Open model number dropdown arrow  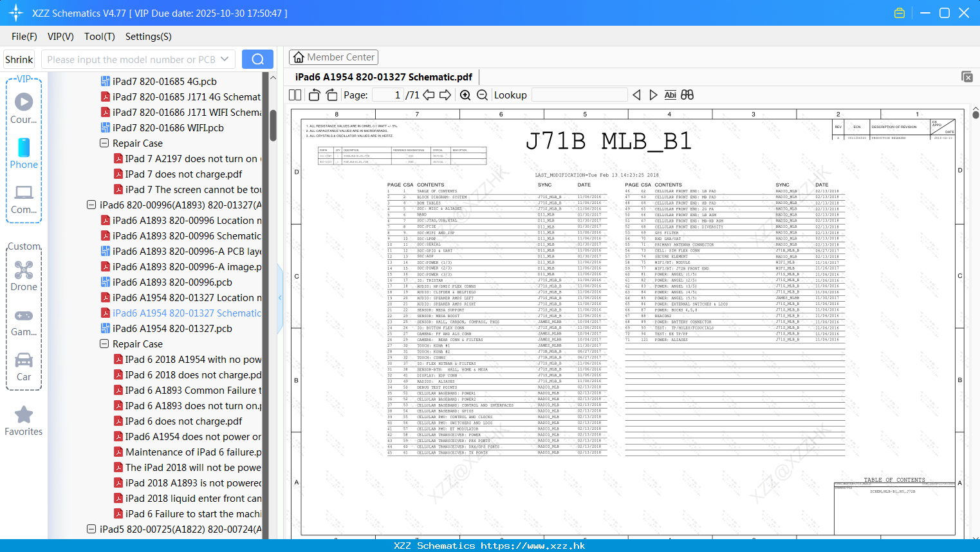click(x=225, y=59)
